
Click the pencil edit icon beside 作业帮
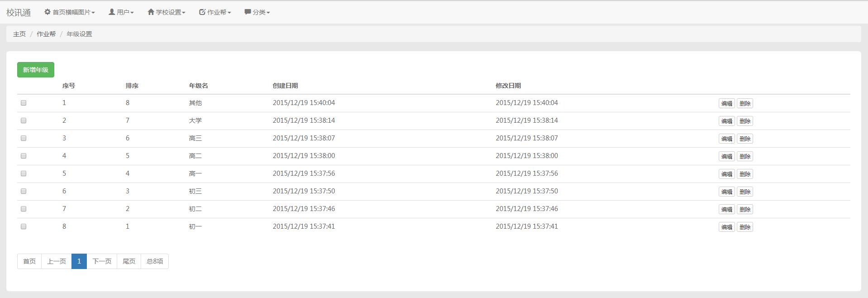point(202,12)
